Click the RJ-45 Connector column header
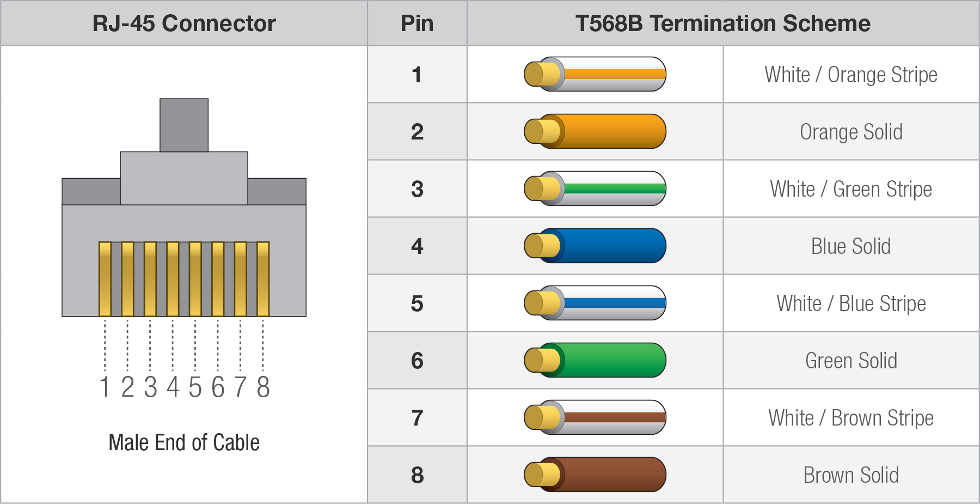 pos(184,23)
